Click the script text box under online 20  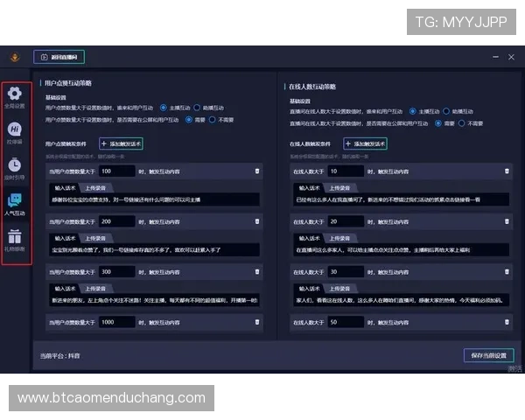click(402, 250)
